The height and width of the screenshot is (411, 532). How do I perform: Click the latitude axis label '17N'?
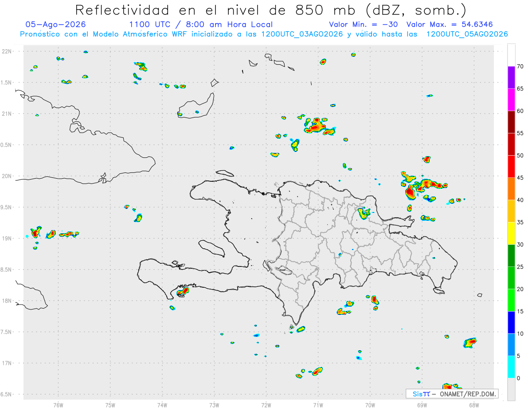click(x=7, y=363)
